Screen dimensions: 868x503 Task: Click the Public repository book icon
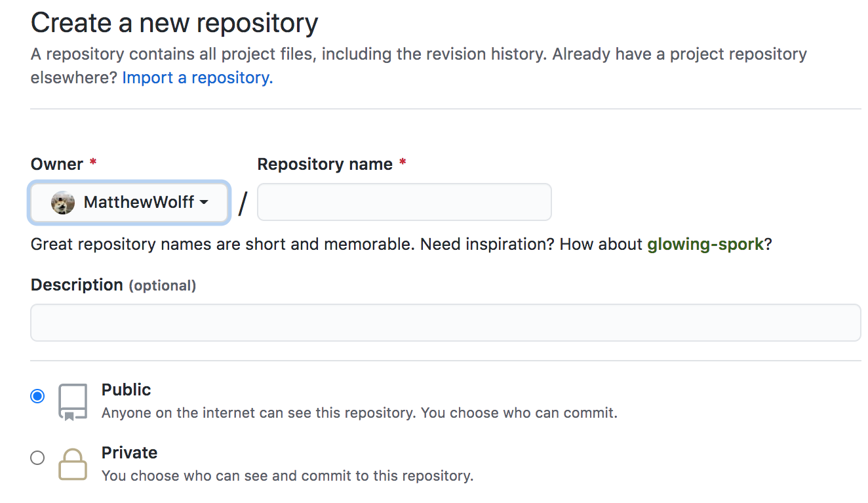tap(72, 399)
